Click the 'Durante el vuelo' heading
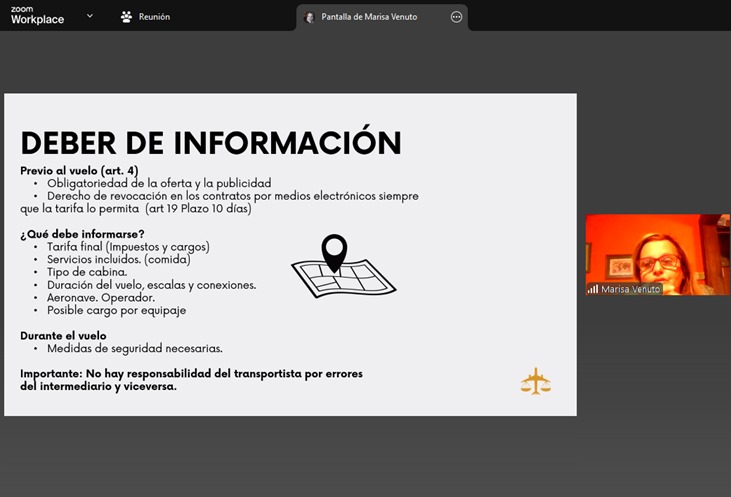This screenshot has height=497, width=731. point(63,336)
